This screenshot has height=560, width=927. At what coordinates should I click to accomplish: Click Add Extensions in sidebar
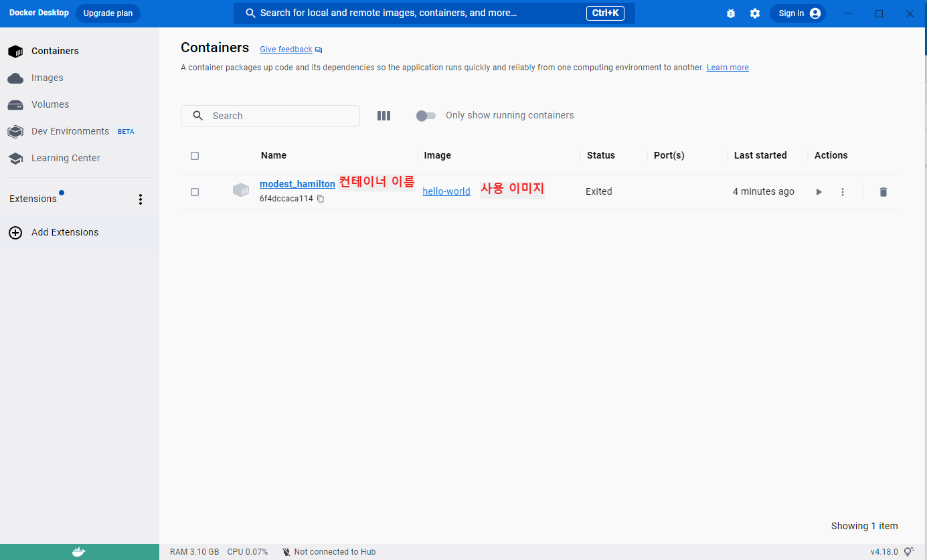pyautogui.click(x=79, y=232)
